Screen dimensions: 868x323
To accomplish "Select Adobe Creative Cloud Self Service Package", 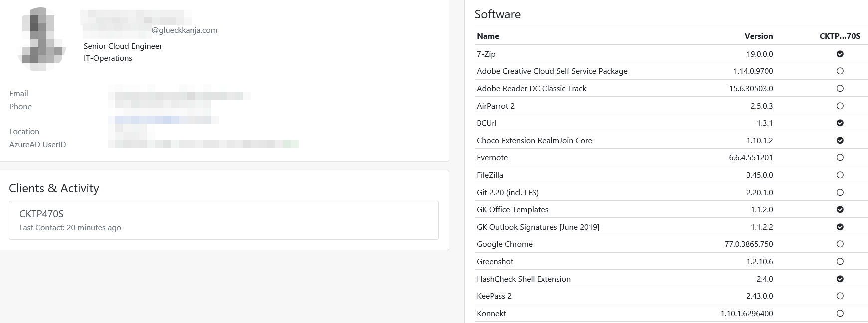I will coord(552,71).
